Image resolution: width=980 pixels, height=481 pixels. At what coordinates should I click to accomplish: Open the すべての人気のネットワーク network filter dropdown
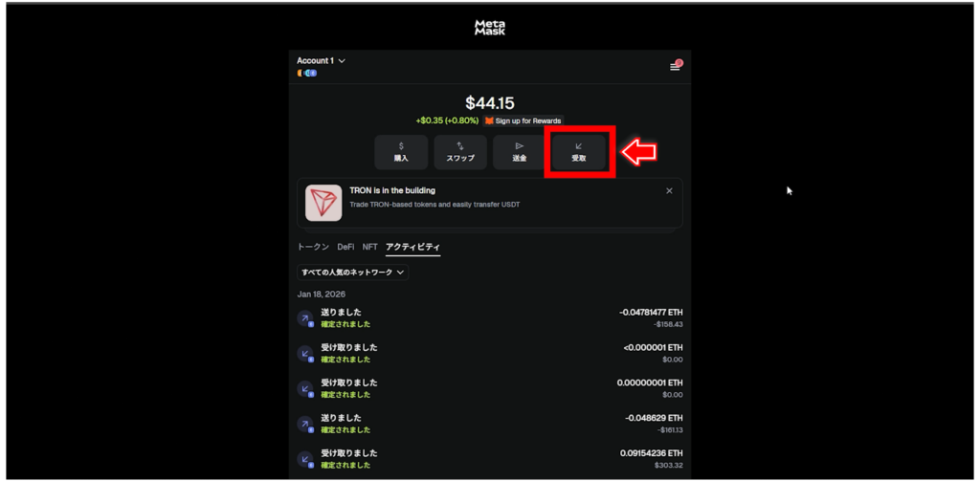click(352, 273)
